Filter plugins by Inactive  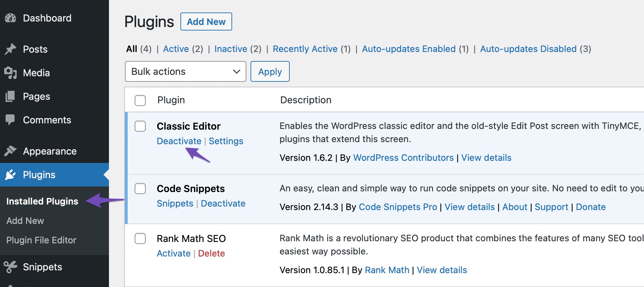coord(231,49)
